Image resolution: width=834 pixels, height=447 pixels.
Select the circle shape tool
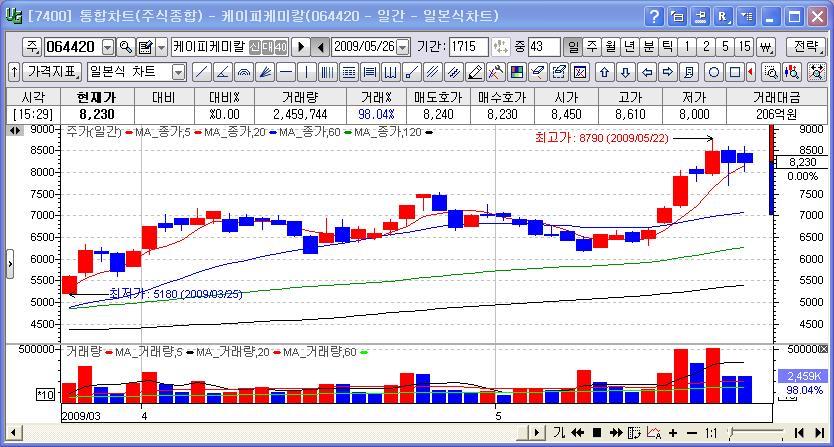pos(714,72)
